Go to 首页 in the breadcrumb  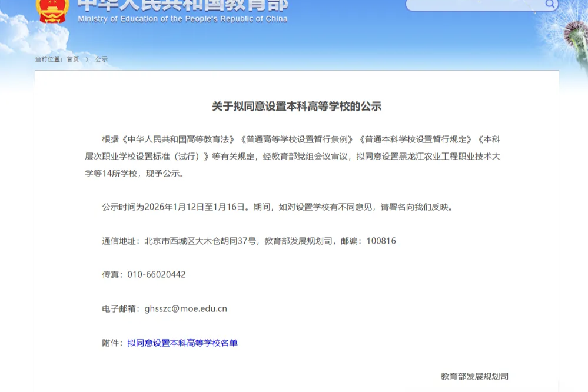[x=73, y=59]
